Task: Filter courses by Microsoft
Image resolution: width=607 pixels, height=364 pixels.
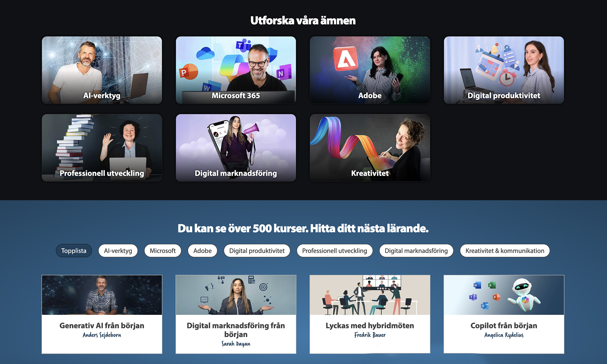Action: click(163, 251)
